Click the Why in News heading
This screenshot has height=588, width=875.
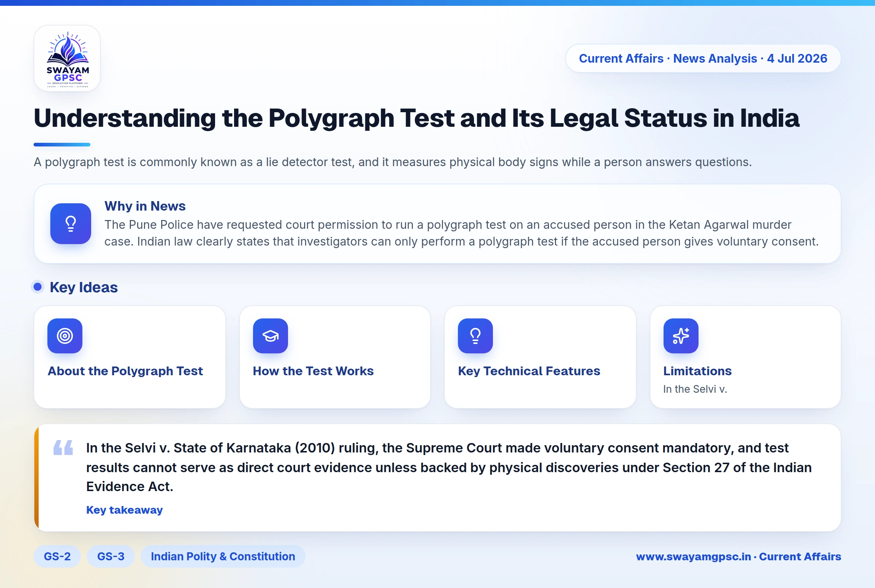click(x=145, y=206)
